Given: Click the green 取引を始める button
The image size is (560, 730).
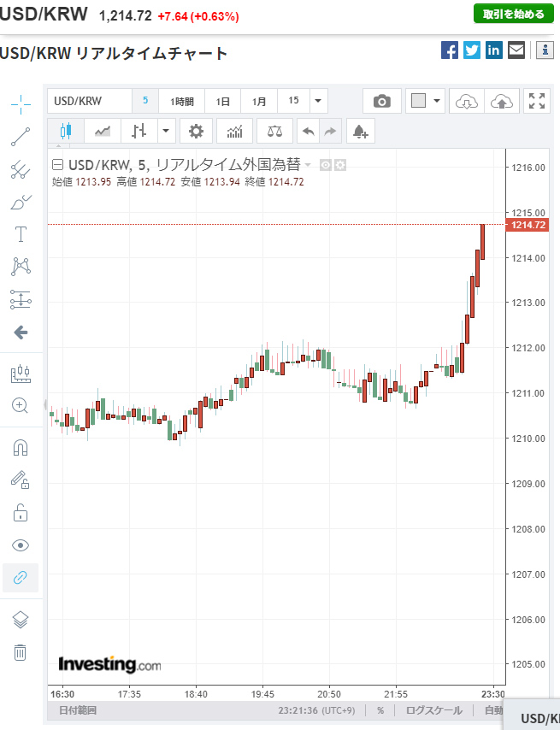Looking at the screenshot, I should (513, 14).
